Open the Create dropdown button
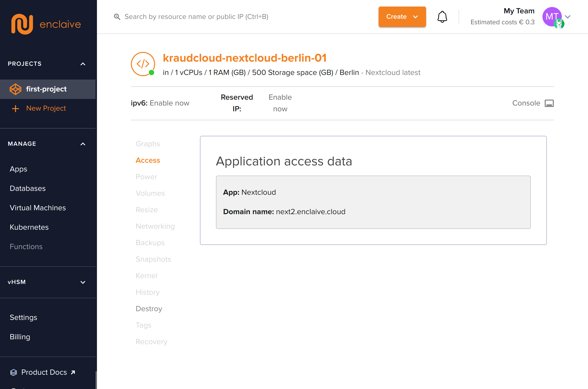Image resolution: width=588 pixels, height=389 pixels. (x=402, y=17)
